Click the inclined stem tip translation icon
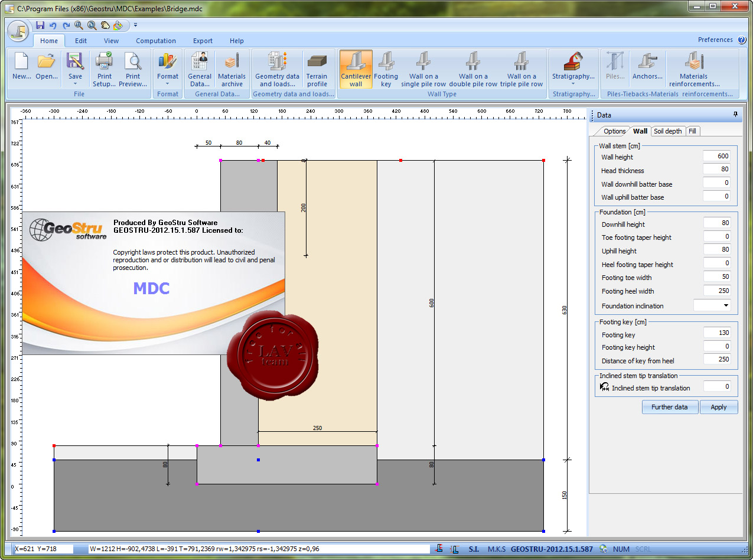The width and height of the screenshot is (753, 560). pos(604,387)
